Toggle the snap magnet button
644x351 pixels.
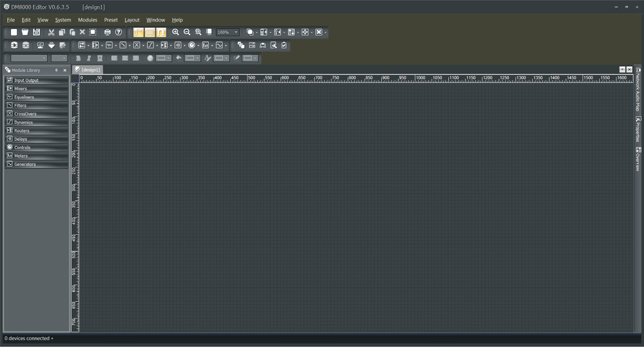coord(161,32)
